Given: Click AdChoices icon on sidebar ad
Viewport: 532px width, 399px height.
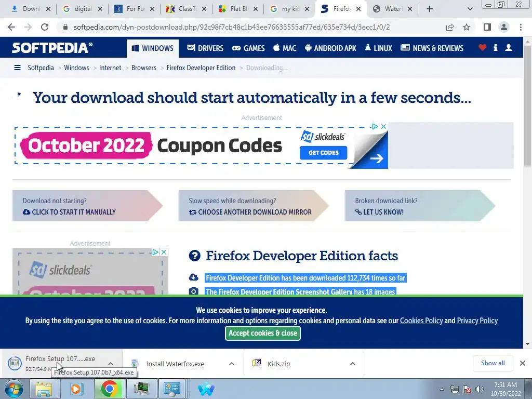Looking at the screenshot, I should coord(155,252).
